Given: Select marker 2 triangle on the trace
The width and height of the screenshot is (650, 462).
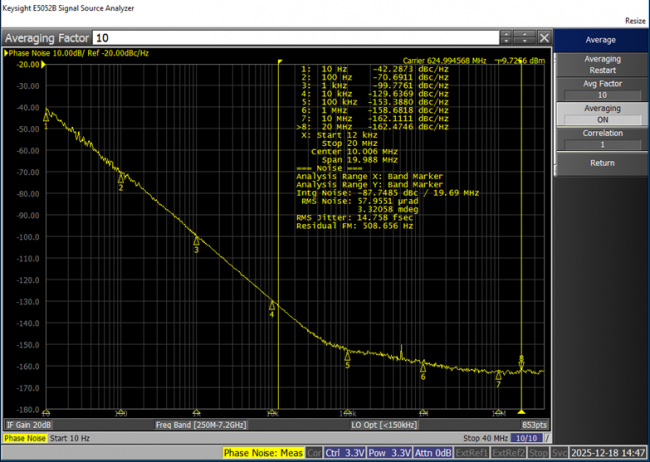Looking at the screenshot, I should click(121, 180).
